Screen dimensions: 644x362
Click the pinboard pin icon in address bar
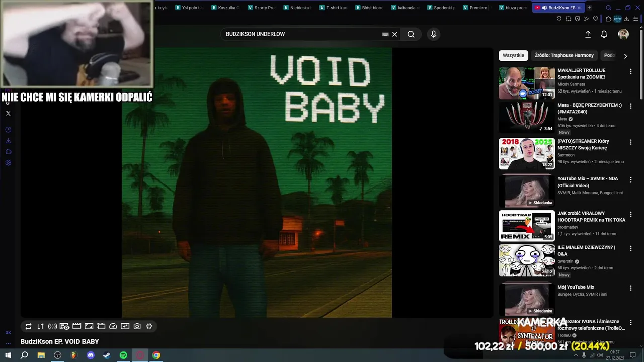point(559,19)
